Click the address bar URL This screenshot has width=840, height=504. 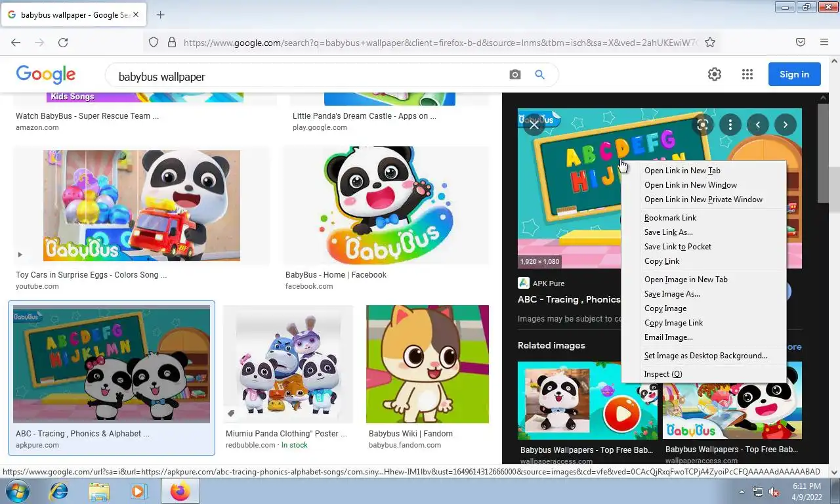tap(440, 43)
